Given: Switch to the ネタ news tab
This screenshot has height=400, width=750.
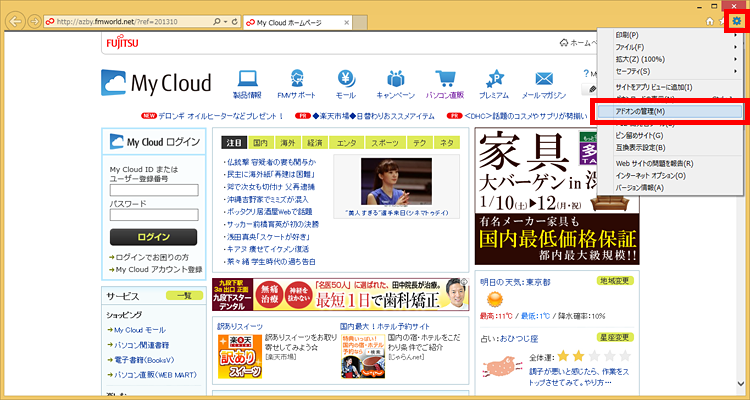Looking at the screenshot, I should point(447,143).
